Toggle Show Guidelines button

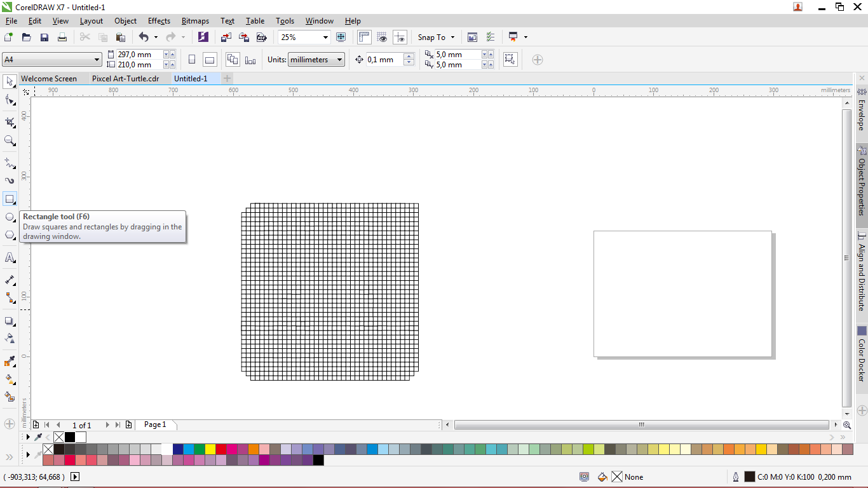click(x=400, y=37)
